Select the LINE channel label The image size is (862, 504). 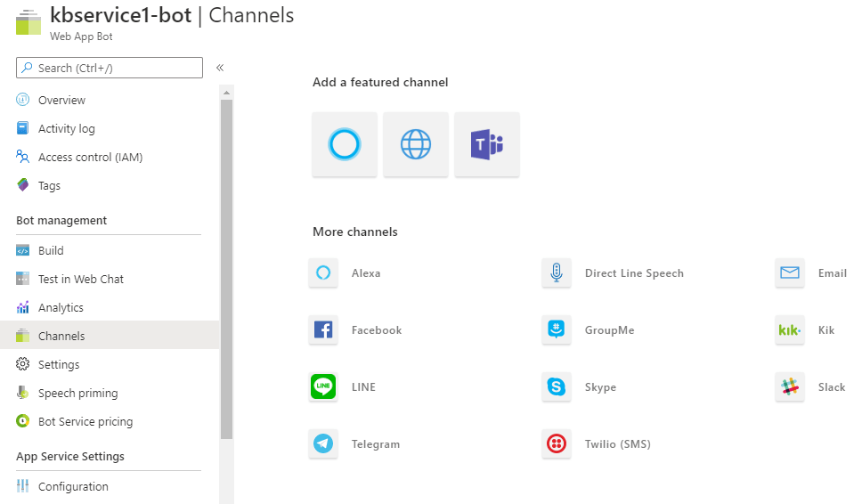[364, 387]
